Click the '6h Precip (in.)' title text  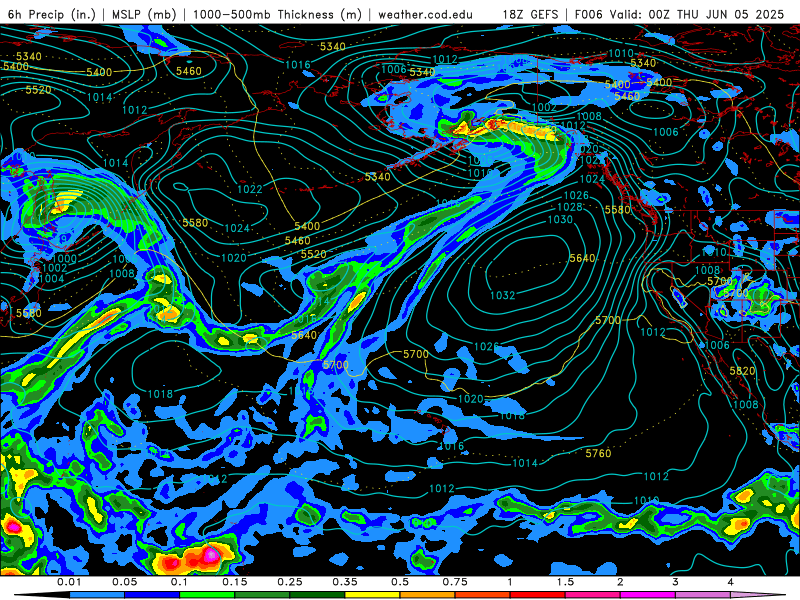[52, 14]
